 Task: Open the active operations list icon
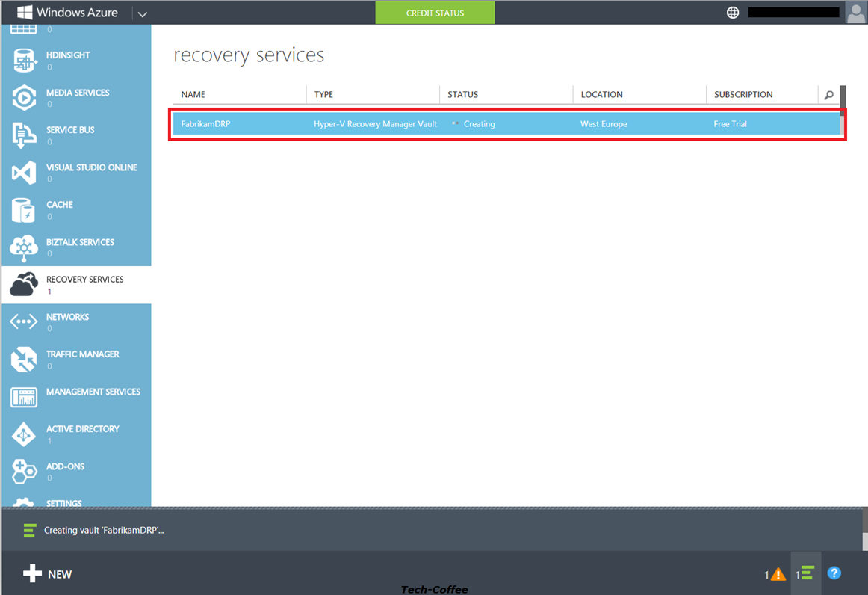pos(807,573)
